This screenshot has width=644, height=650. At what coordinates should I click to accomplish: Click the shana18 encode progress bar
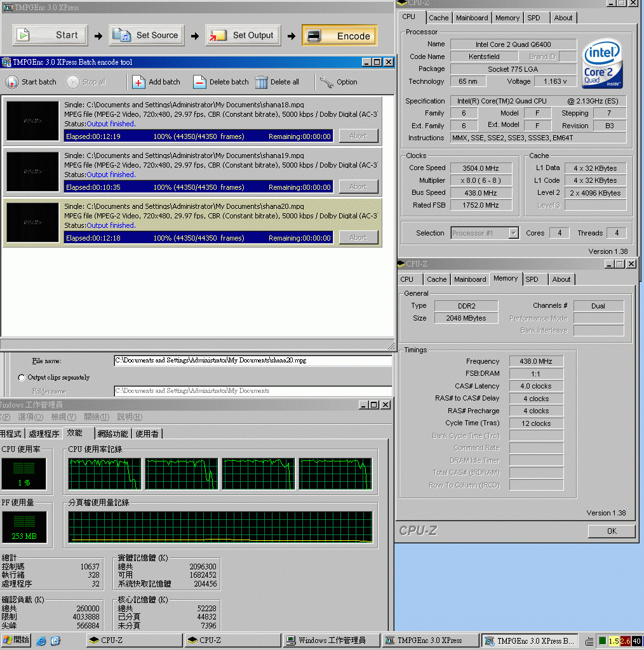tap(198, 136)
